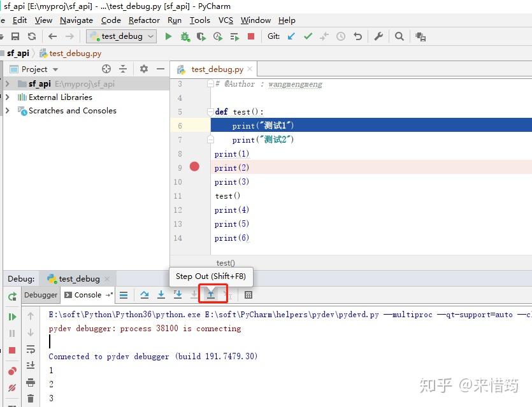The height and width of the screenshot is (407, 532).
Task: Expand External Libraries tree node
Action: point(8,97)
